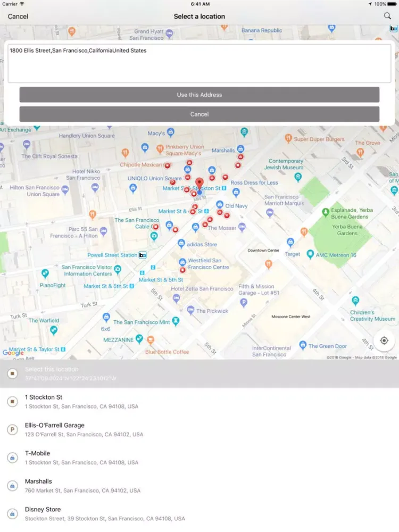Tap the San Francisco Visitor Information pin
Viewport: 399px width, 532px height.
[x=118, y=270]
